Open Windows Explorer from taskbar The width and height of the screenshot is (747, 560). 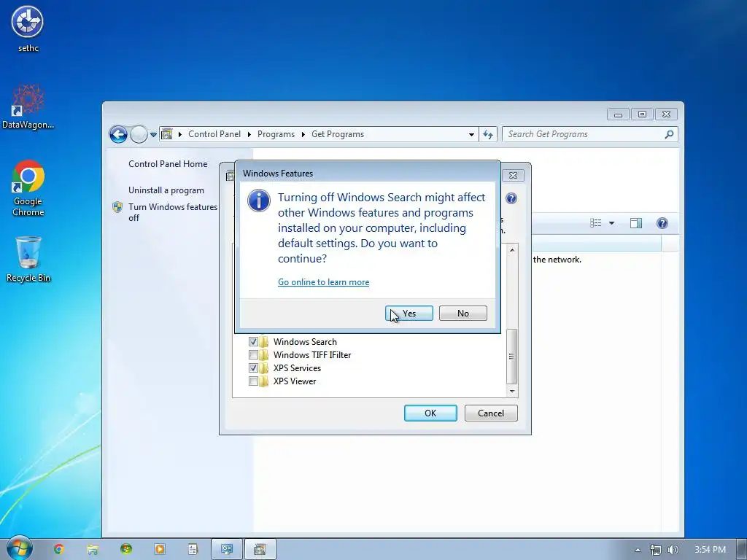(93, 549)
